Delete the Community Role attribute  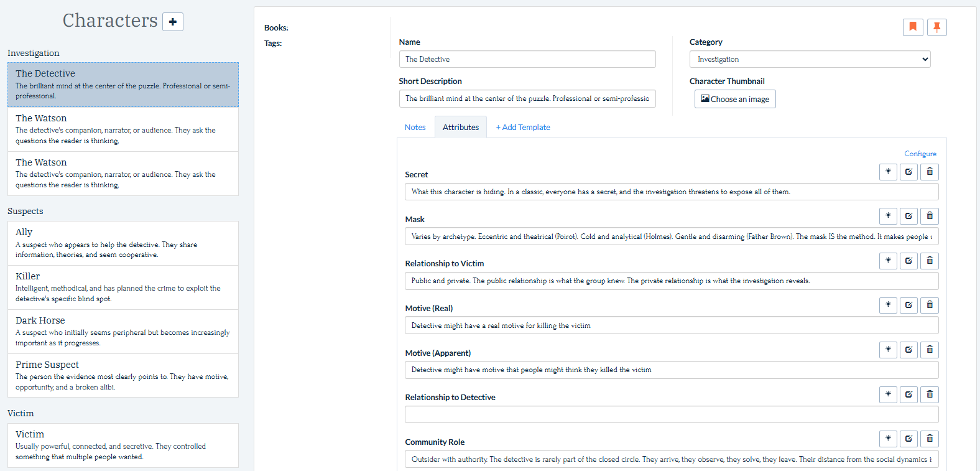tap(930, 439)
